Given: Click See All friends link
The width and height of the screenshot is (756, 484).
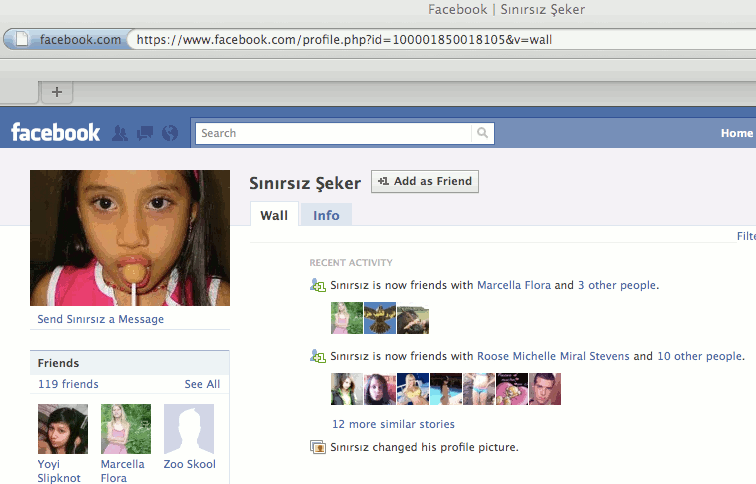Looking at the screenshot, I should 202,384.
